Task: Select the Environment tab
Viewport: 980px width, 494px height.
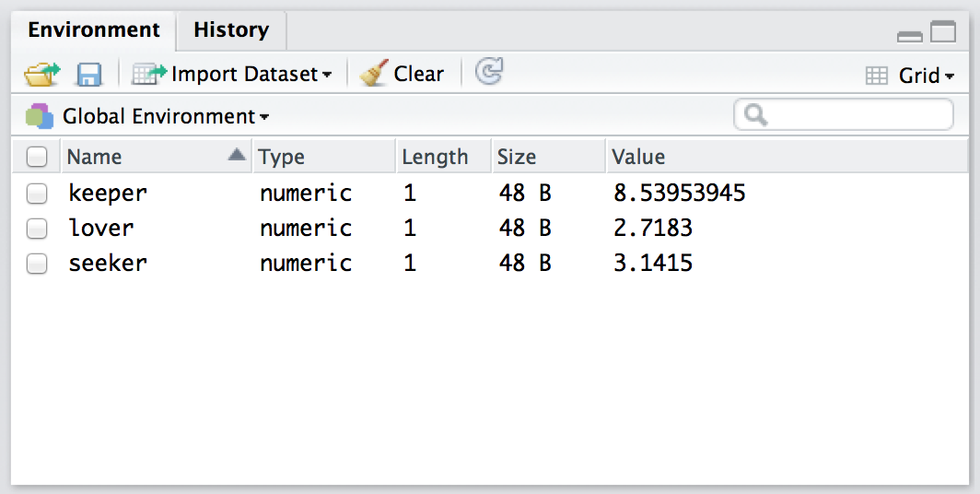Action: coord(93,30)
